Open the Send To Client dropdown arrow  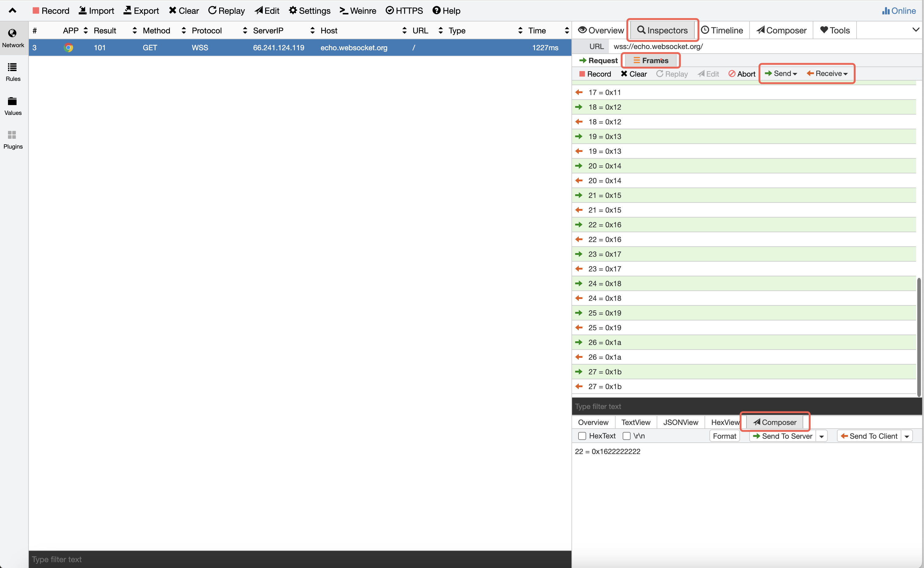907,436
